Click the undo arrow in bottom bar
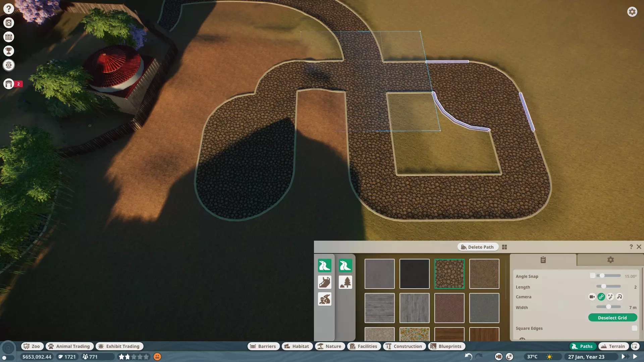The width and height of the screenshot is (644, 362). coord(468,357)
